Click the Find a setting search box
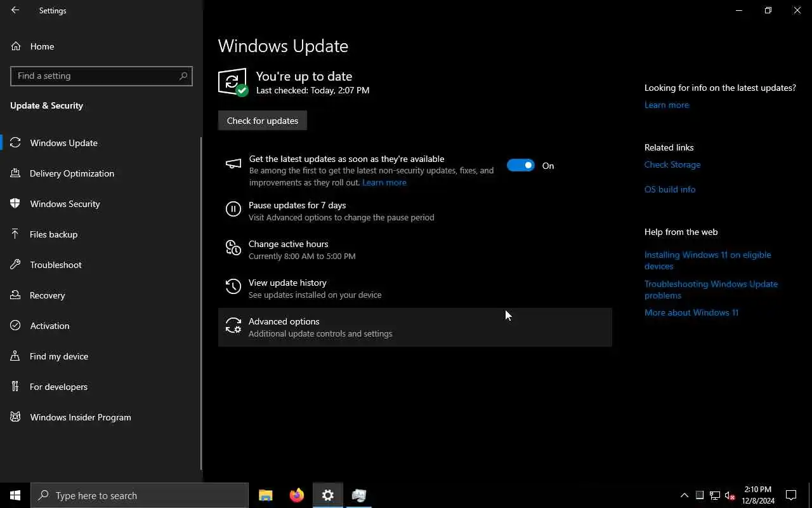The image size is (812, 508). click(x=101, y=76)
